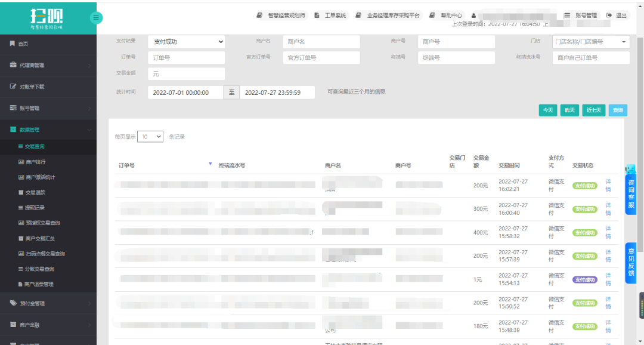Open 详情 for the 180元 transaction

coord(608,326)
